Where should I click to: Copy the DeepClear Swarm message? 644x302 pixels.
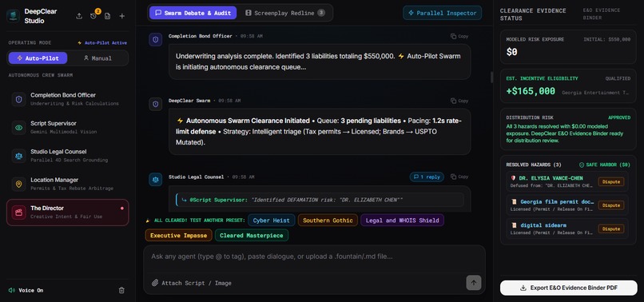[x=459, y=101]
